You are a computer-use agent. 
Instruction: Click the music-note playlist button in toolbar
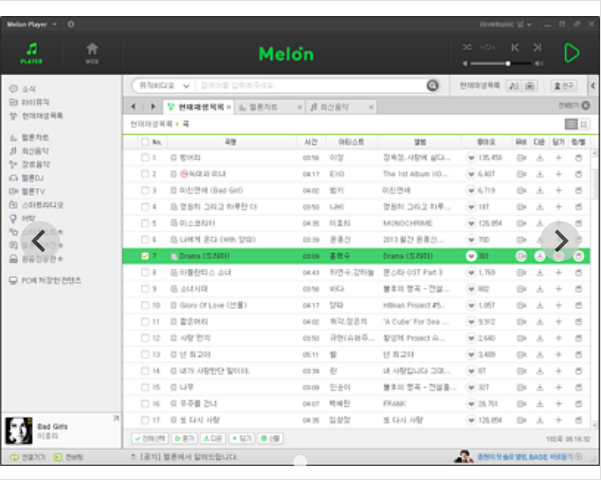[514, 86]
